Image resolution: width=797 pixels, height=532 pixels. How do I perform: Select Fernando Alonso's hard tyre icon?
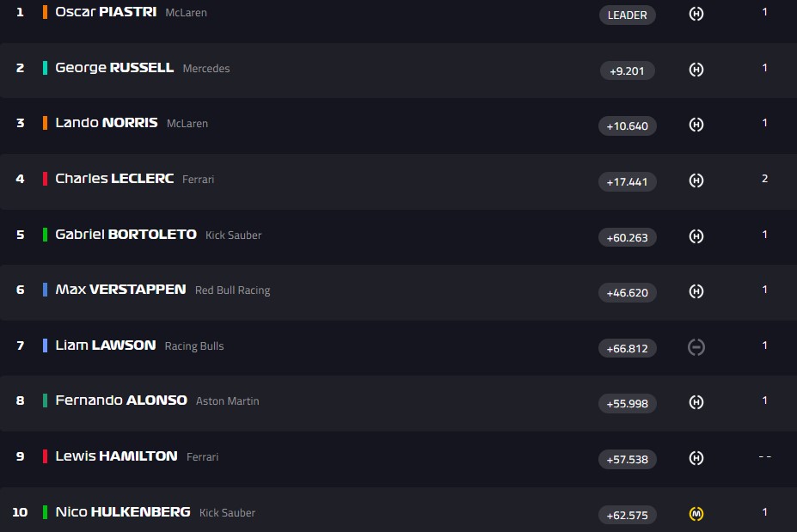click(696, 403)
